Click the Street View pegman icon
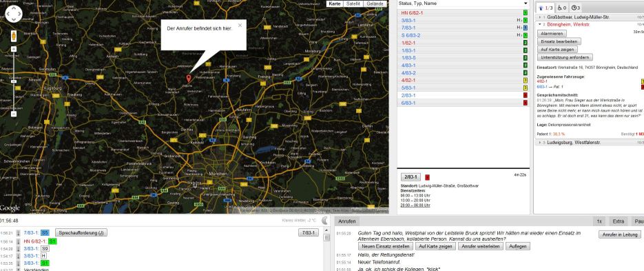This screenshot has height=271, width=644. click(x=14, y=36)
